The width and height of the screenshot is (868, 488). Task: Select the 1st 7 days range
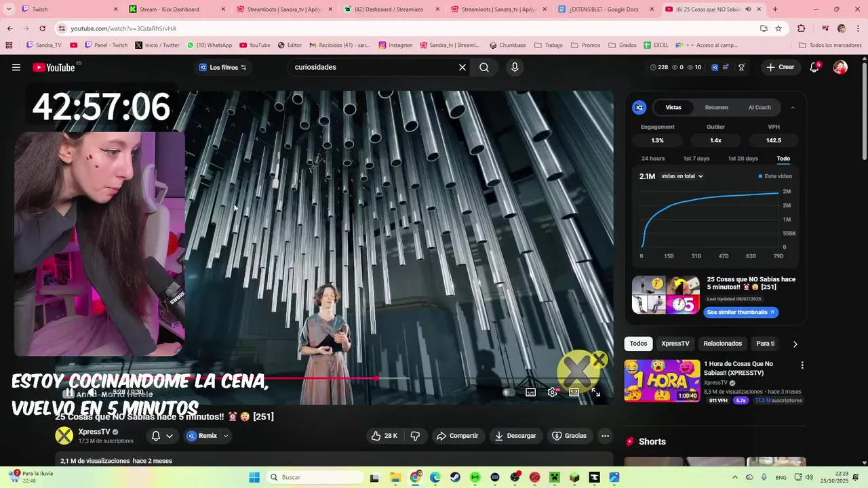696,159
